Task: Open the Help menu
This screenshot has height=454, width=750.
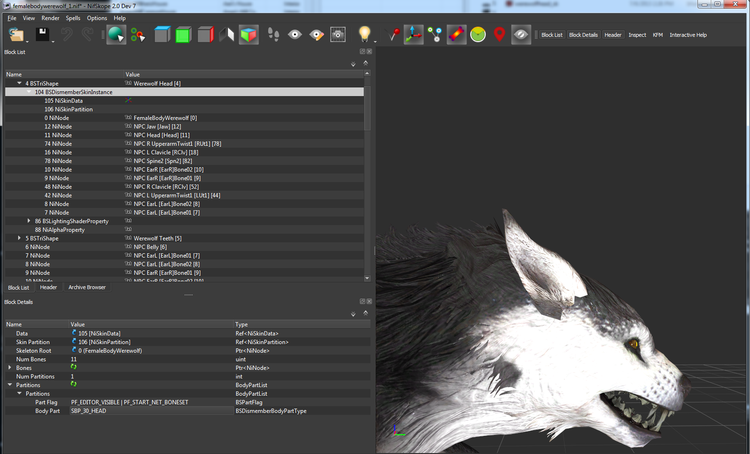Action: pyautogui.click(x=120, y=18)
